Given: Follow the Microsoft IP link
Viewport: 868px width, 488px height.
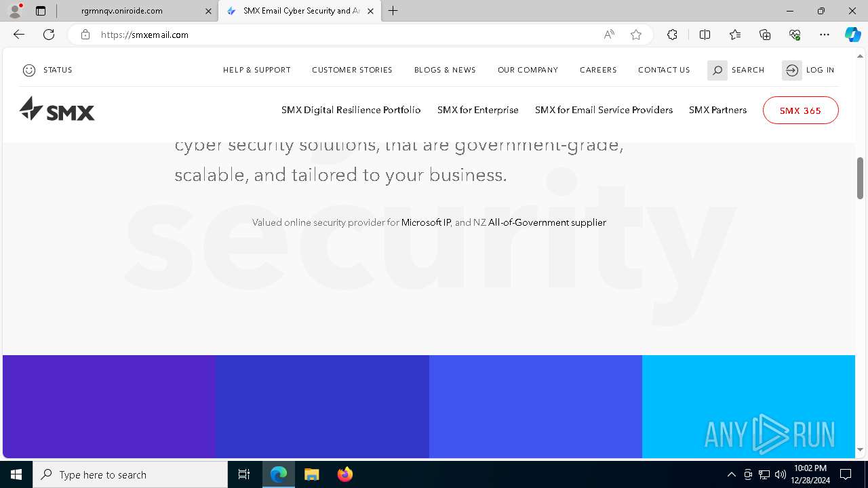Looking at the screenshot, I should click(426, 222).
